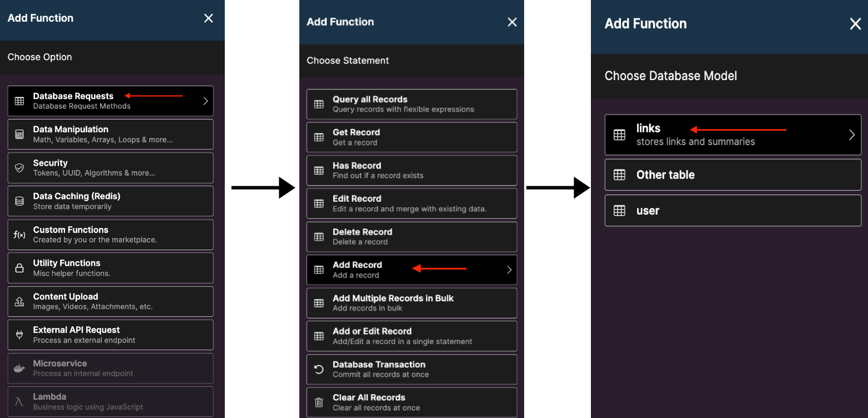This screenshot has height=418, width=868.
Task: Expand the links table chevron
Action: 851,135
